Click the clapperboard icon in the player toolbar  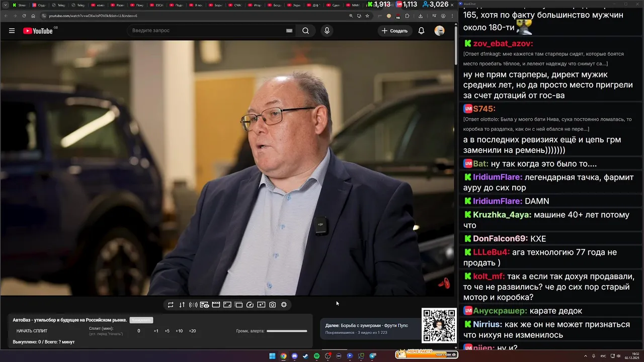point(216,305)
